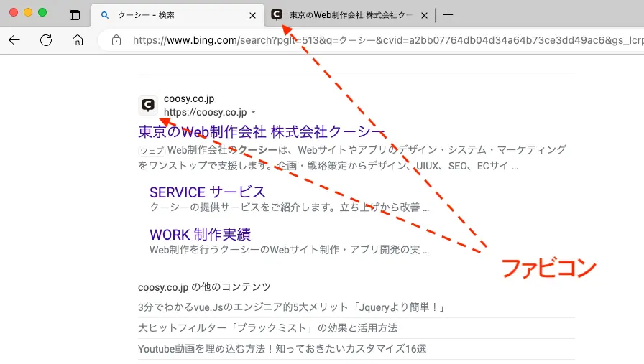Screen dimensions: 644x364
Task: Close the 東京のWeb制作会社 tab
Action: click(x=424, y=15)
